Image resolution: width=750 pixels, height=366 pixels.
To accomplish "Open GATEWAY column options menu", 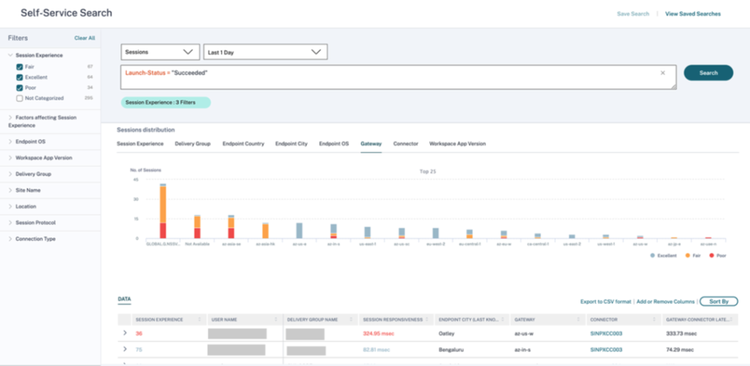I will coord(578,319).
